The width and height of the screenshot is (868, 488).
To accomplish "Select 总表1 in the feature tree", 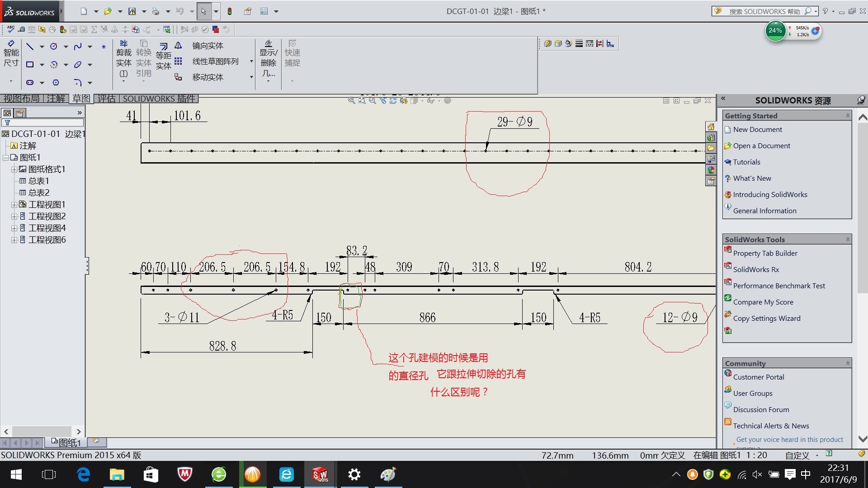I will pos(38,181).
